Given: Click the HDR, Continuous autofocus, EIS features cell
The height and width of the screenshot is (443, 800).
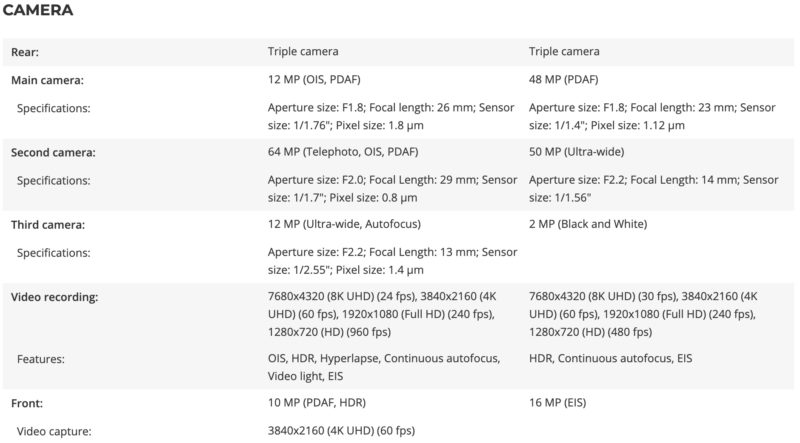Looking at the screenshot, I should (610, 357).
